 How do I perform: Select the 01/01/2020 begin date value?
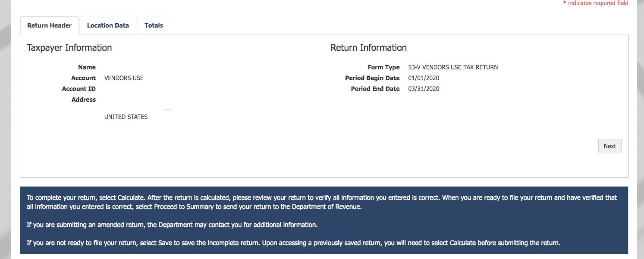424,78
